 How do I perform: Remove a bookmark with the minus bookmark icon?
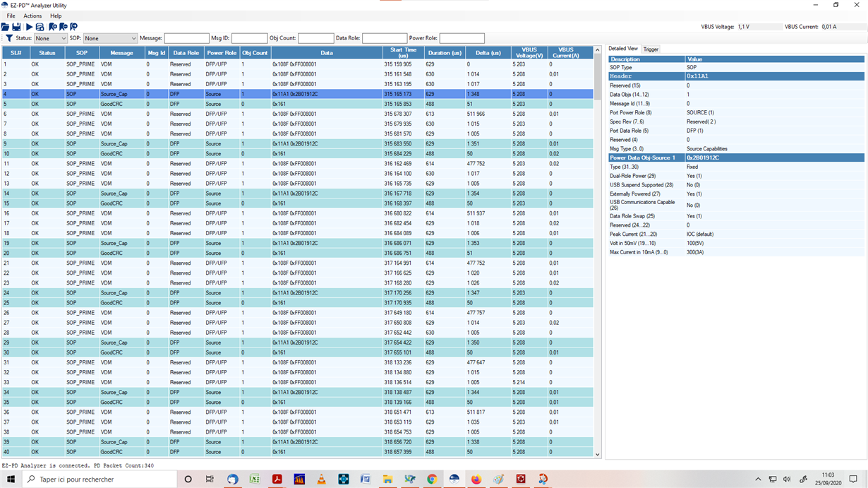(x=64, y=27)
